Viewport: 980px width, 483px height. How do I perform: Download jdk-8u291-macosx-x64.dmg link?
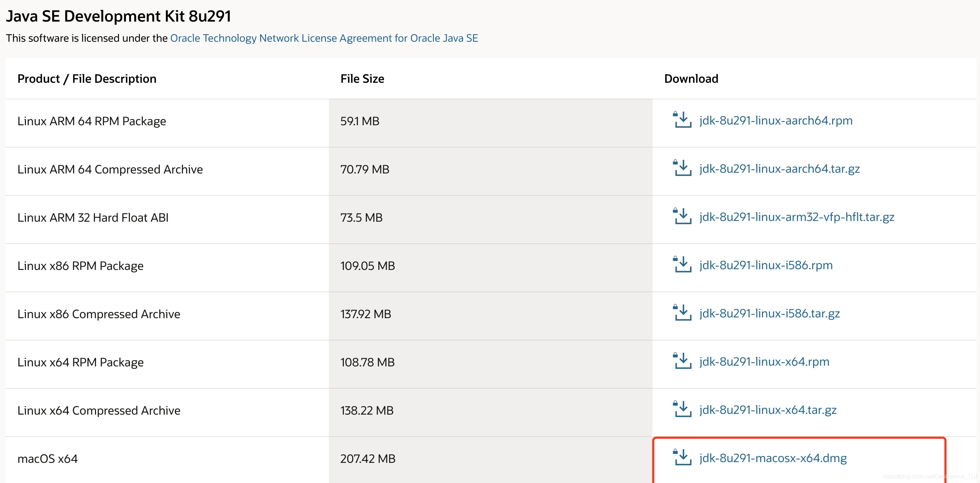[773, 458]
